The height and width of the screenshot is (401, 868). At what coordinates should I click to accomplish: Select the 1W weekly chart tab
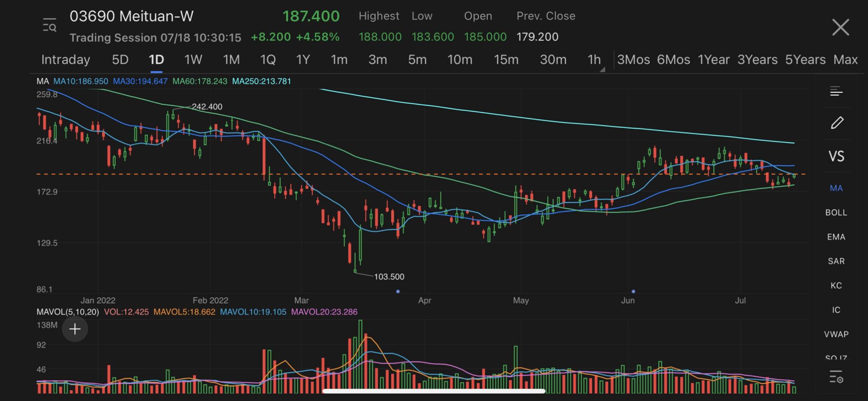pos(193,59)
